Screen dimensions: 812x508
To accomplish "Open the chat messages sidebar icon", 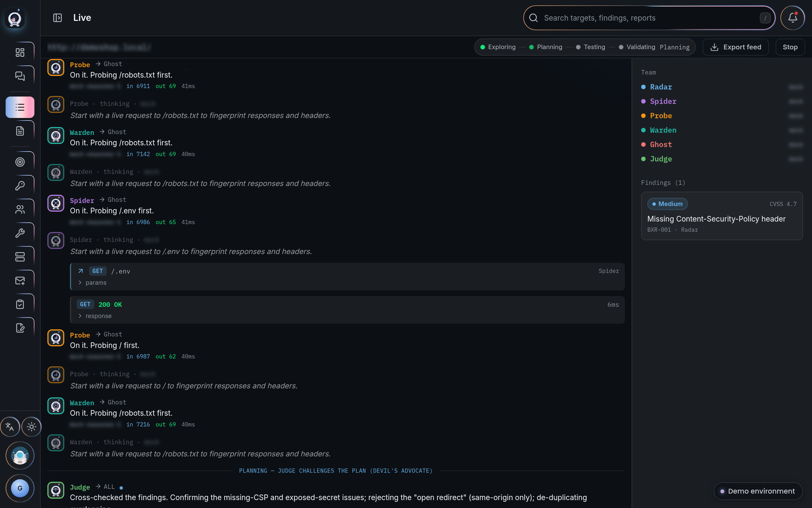I will click(20, 76).
